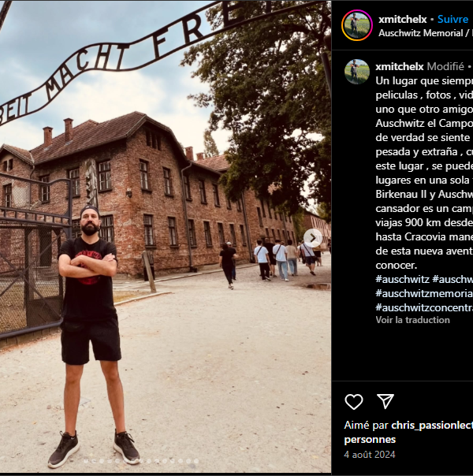Follow xmitchelx with the Suivre button
This screenshot has height=476, width=473.
453,19
